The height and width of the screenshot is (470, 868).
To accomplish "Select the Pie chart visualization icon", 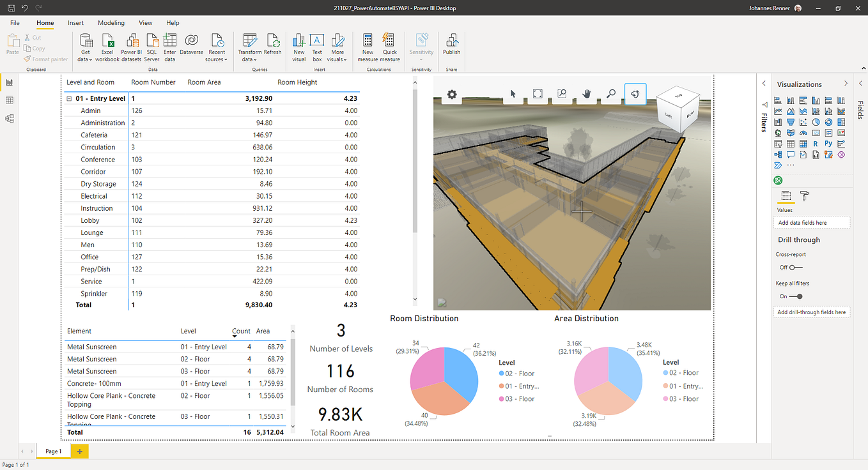I will (x=816, y=122).
